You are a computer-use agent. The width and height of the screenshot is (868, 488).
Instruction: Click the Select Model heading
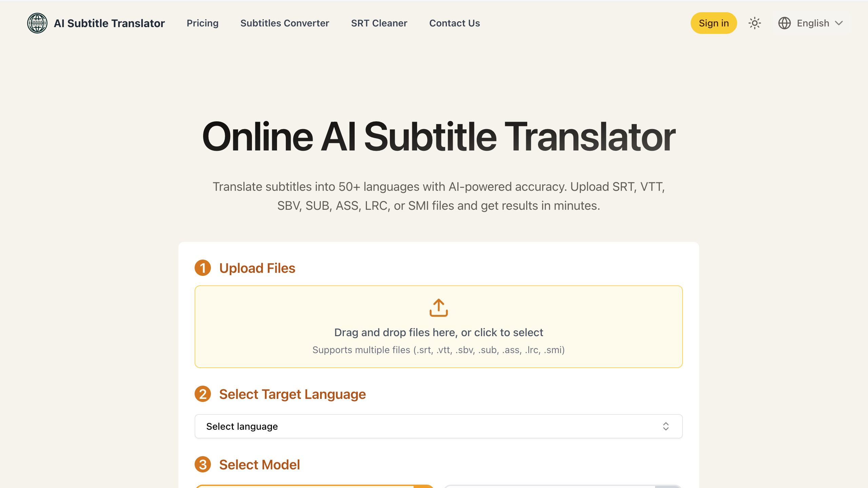tap(260, 465)
